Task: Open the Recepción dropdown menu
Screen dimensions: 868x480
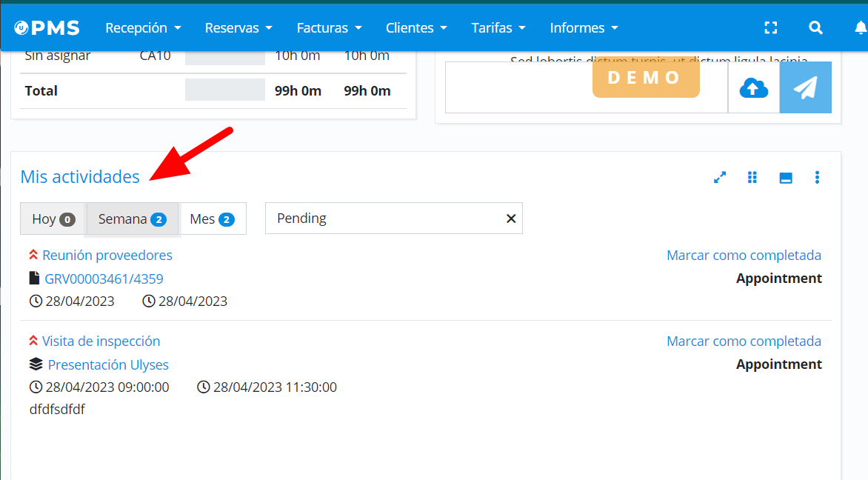Action: click(x=143, y=28)
